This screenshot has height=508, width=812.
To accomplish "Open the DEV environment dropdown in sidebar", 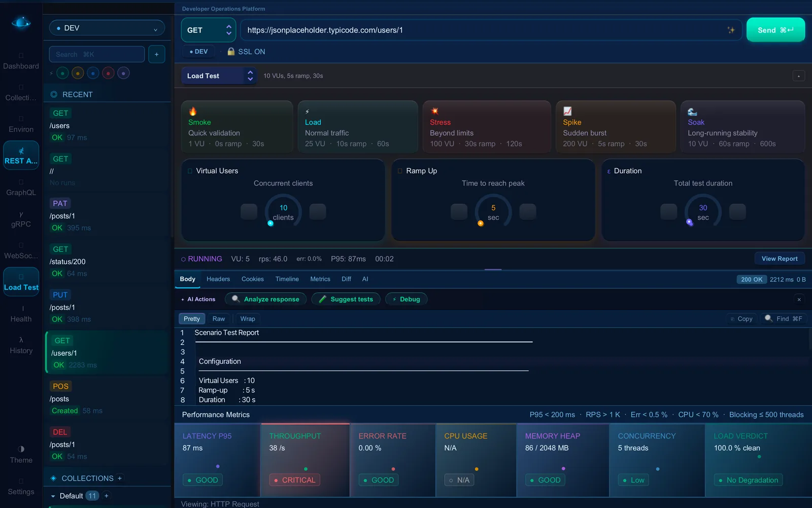I will [107, 28].
